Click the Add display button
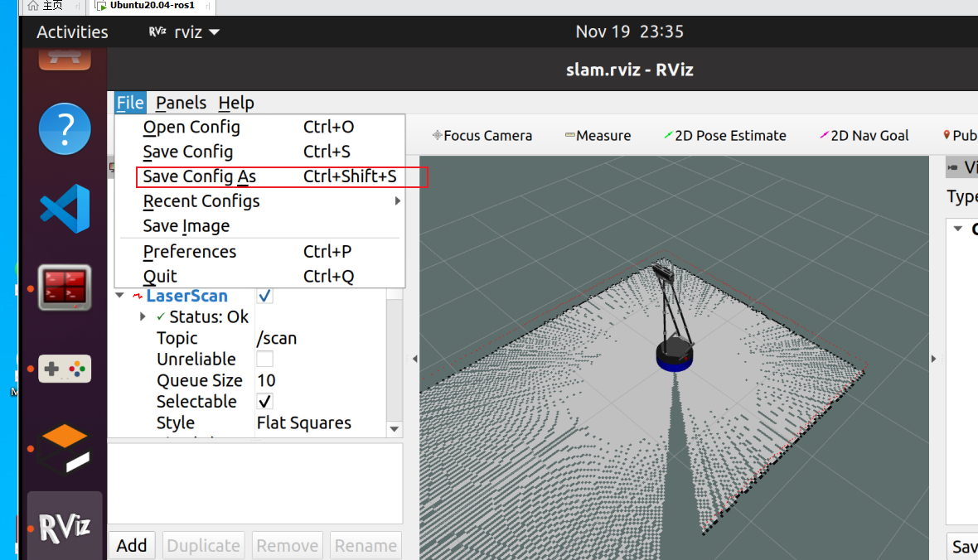This screenshot has height=560, width=978. coord(132,545)
